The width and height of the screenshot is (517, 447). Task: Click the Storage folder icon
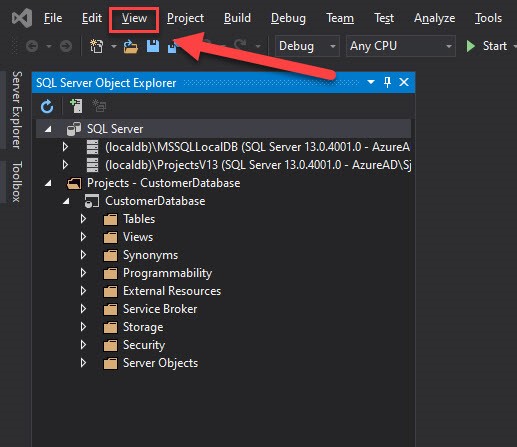click(110, 327)
